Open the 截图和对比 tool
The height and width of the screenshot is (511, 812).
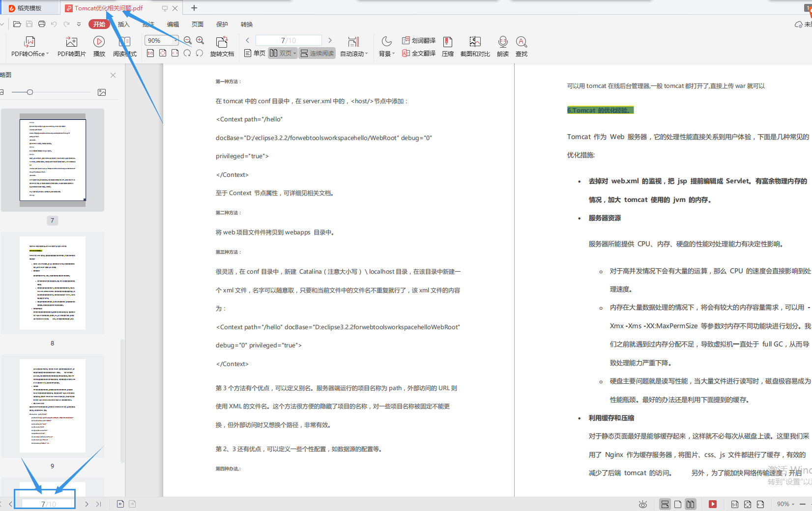475,47
